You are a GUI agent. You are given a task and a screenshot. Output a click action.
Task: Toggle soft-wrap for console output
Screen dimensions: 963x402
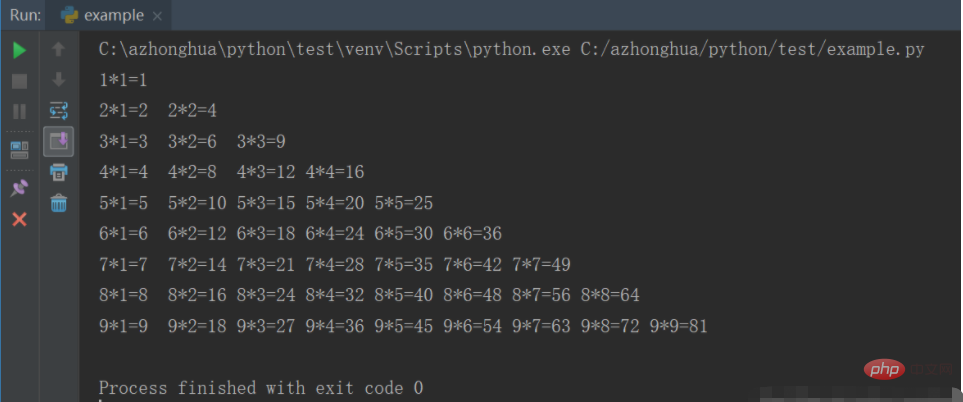58,111
